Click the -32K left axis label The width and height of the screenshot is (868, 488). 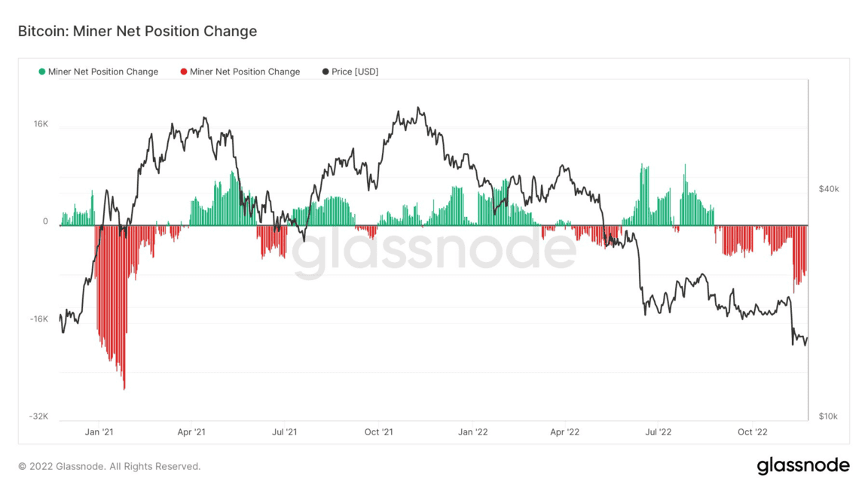pos(38,416)
